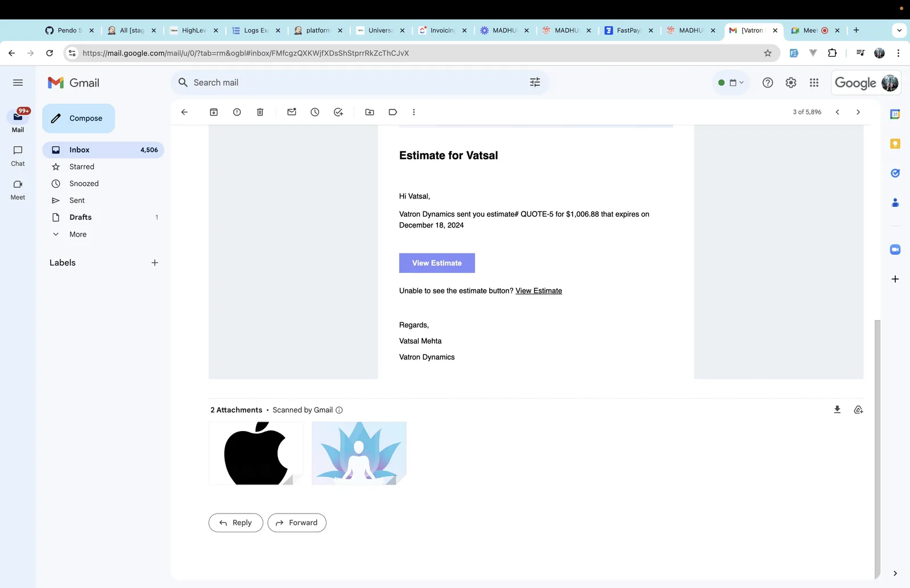Show search options filter icon
The image size is (910, 588).
click(x=535, y=82)
